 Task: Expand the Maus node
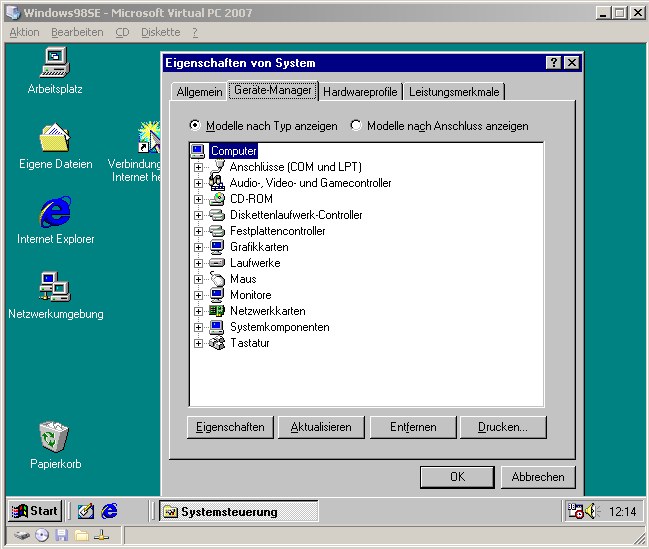(x=198, y=279)
